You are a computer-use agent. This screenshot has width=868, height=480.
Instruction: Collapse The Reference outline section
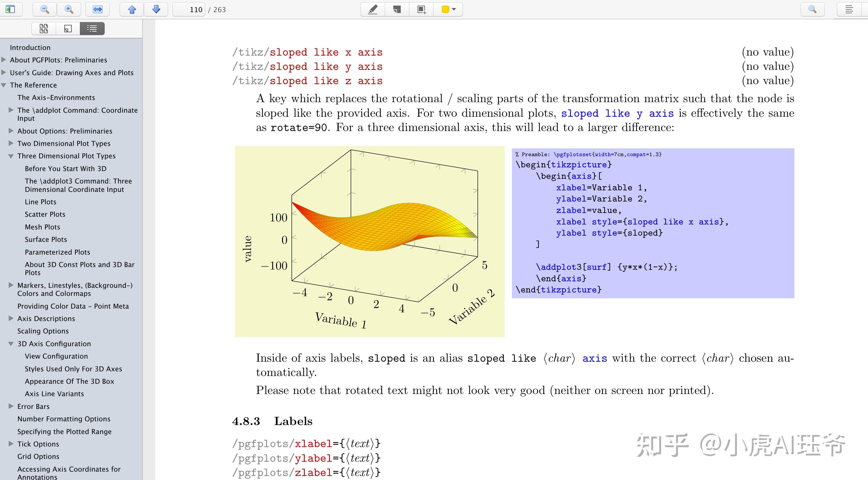[4, 85]
